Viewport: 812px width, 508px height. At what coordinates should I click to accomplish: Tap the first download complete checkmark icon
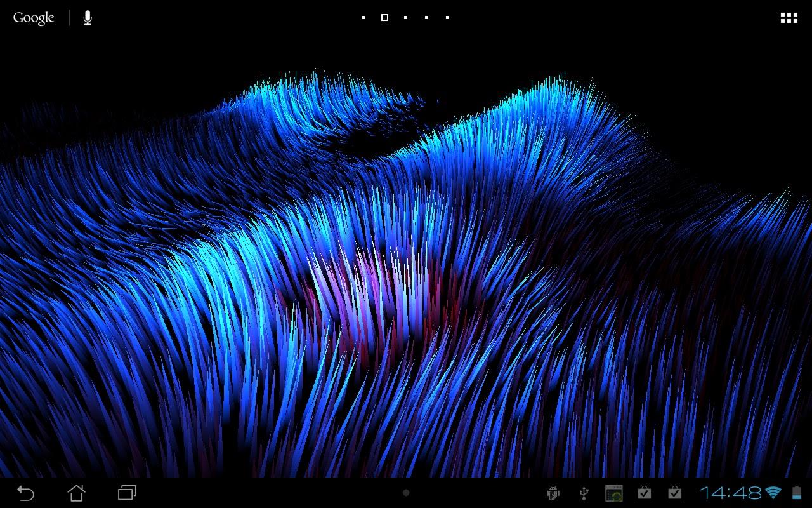click(645, 492)
